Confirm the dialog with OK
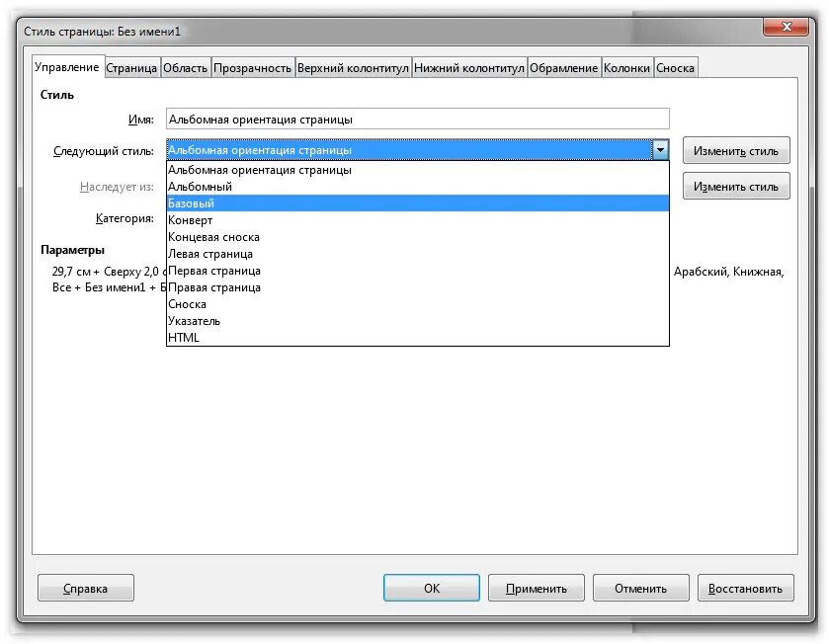The image size is (829, 644). pos(432,589)
